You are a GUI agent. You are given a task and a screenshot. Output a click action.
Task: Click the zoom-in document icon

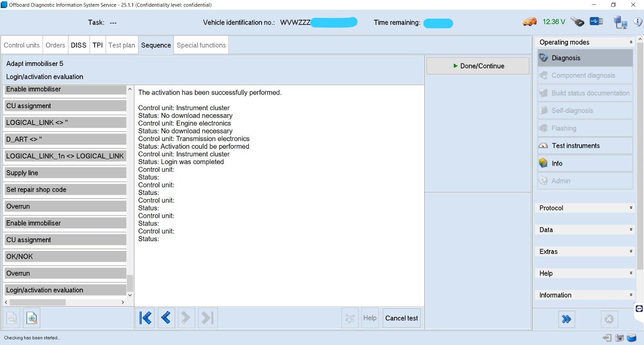[31, 318]
